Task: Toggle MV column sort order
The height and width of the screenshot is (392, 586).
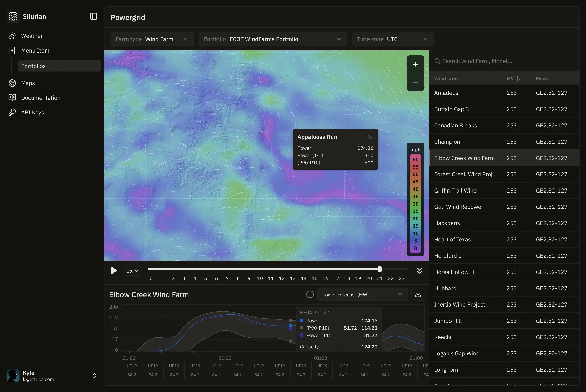Action: pyautogui.click(x=519, y=79)
